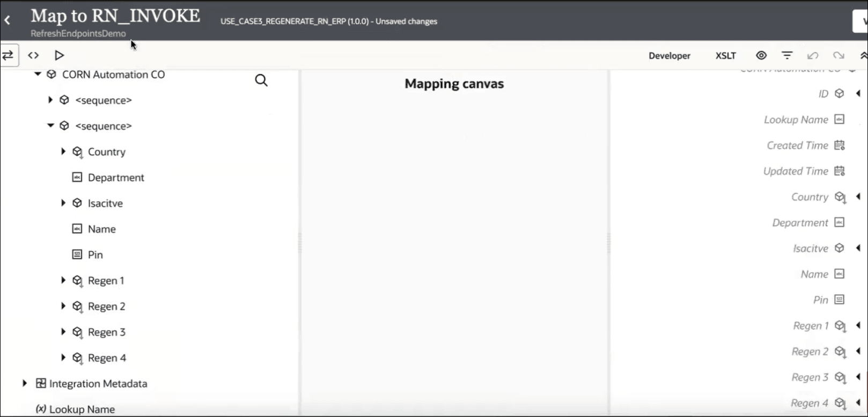This screenshot has width=868, height=417.
Task: Expand the target ID node arrow
Action: [858, 93]
